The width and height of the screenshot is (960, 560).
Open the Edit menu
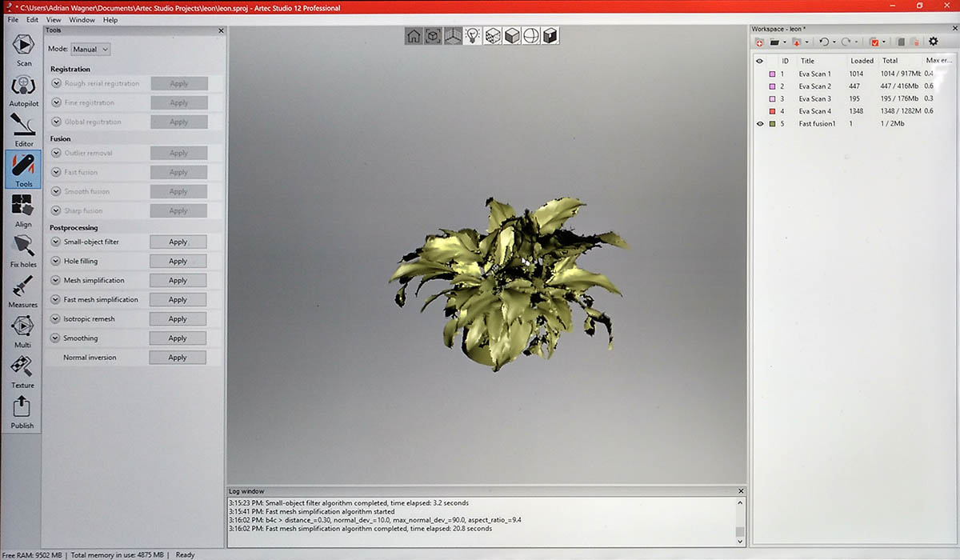click(32, 20)
